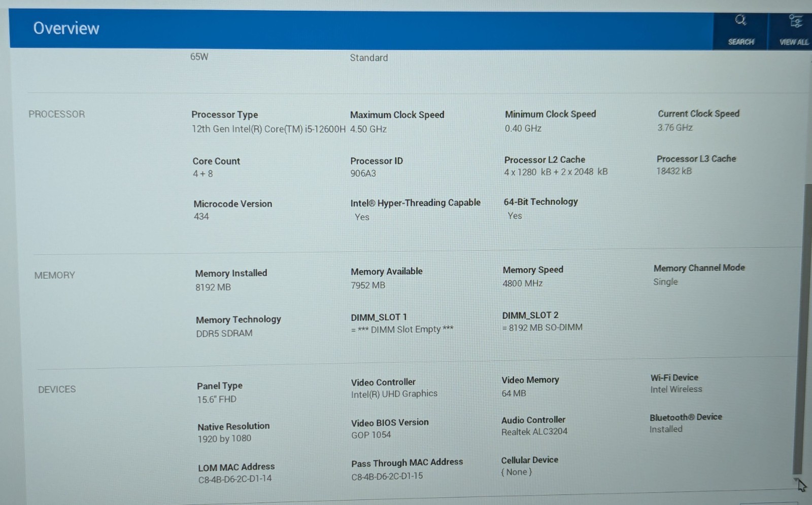
Task: Click Bluetooth Device value Installed
Action: tap(666, 429)
